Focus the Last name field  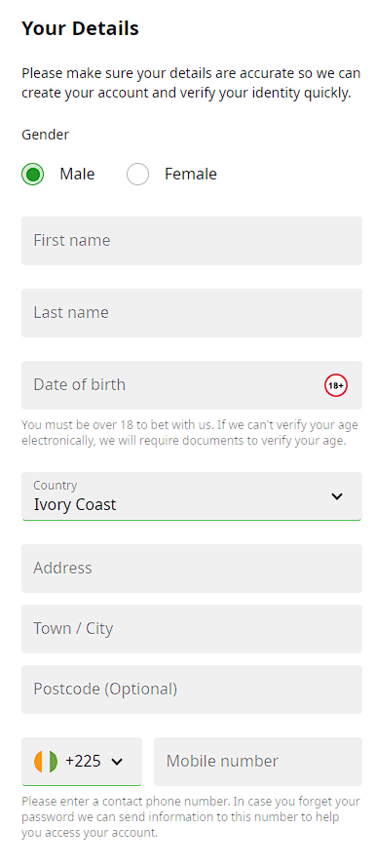tap(192, 313)
